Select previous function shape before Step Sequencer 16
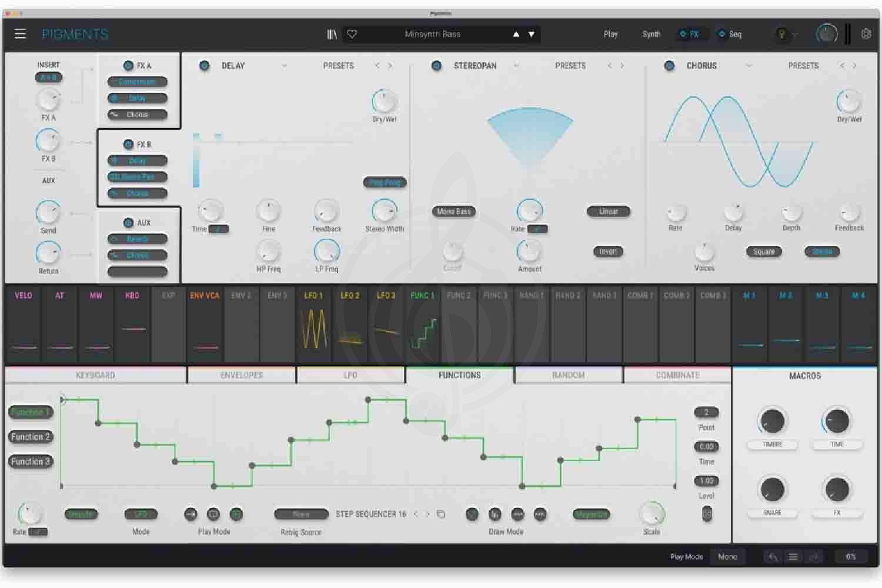 416,514
